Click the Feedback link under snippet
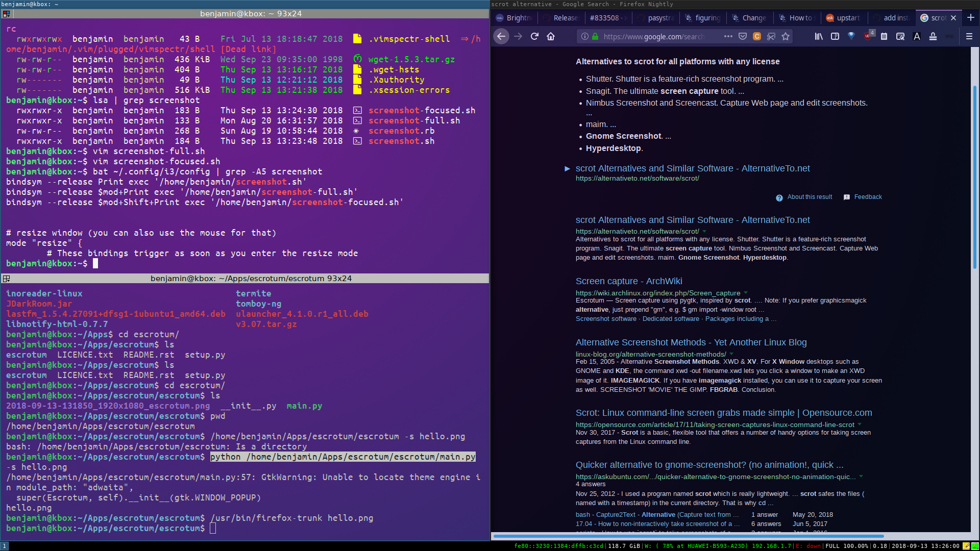Screen dimensions: 980x551 868,197
